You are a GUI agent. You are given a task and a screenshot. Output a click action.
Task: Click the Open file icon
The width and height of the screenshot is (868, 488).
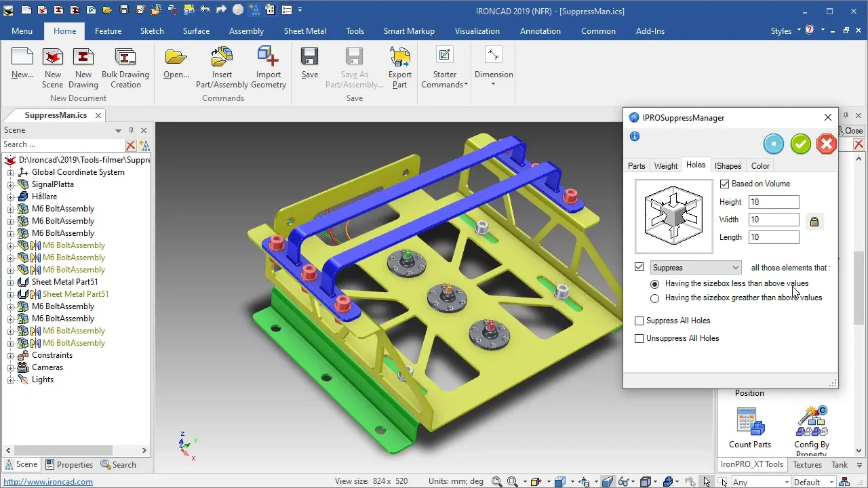pos(176,57)
